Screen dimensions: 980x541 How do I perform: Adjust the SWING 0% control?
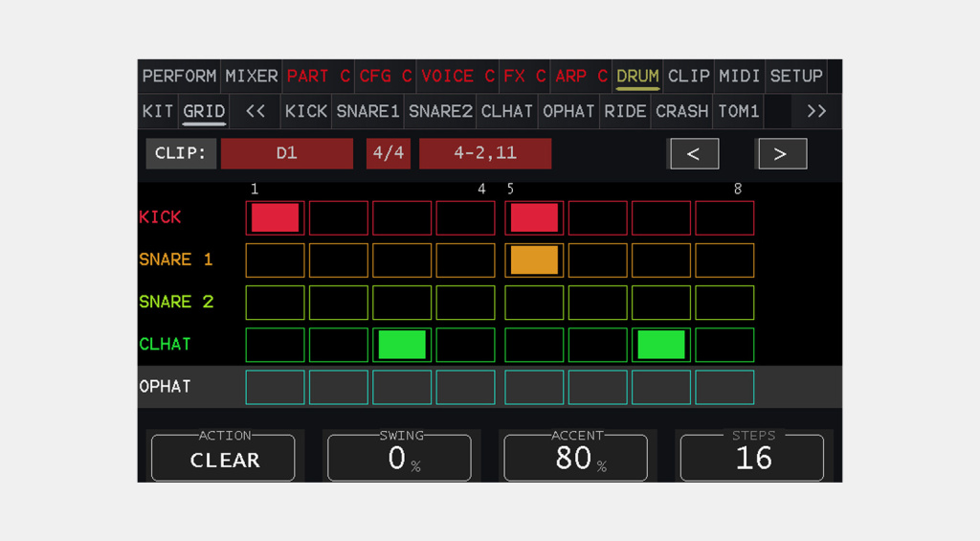[399, 458]
